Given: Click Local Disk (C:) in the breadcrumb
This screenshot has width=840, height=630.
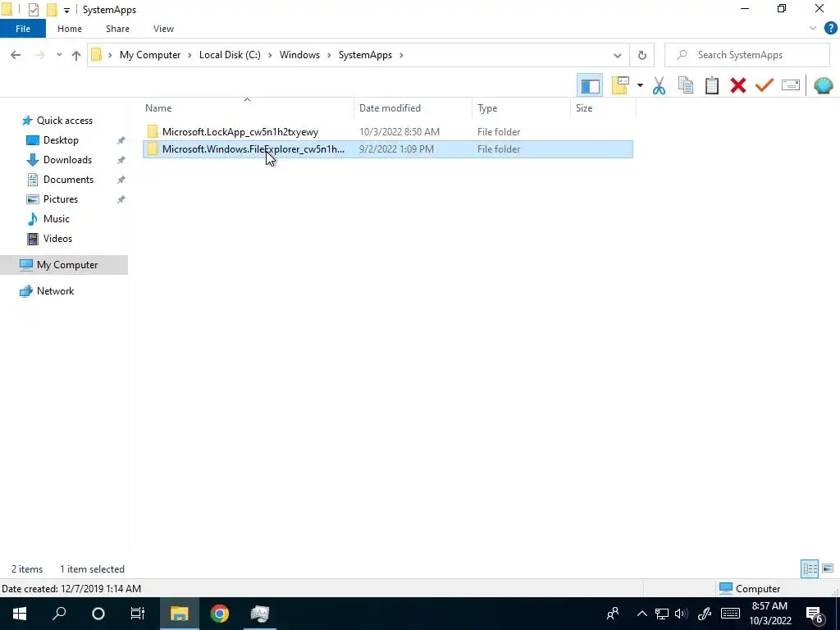Looking at the screenshot, I should (230, 55).
